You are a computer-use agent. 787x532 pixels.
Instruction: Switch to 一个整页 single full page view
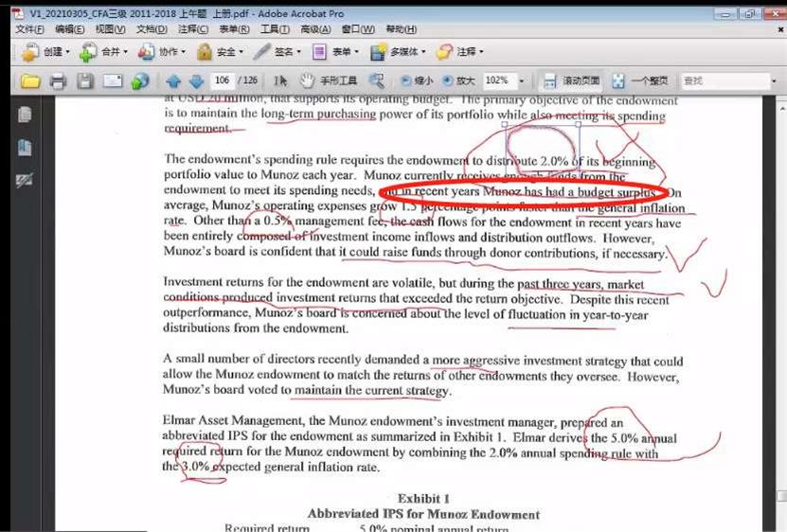pyautogui.click(x=640, y=80)
